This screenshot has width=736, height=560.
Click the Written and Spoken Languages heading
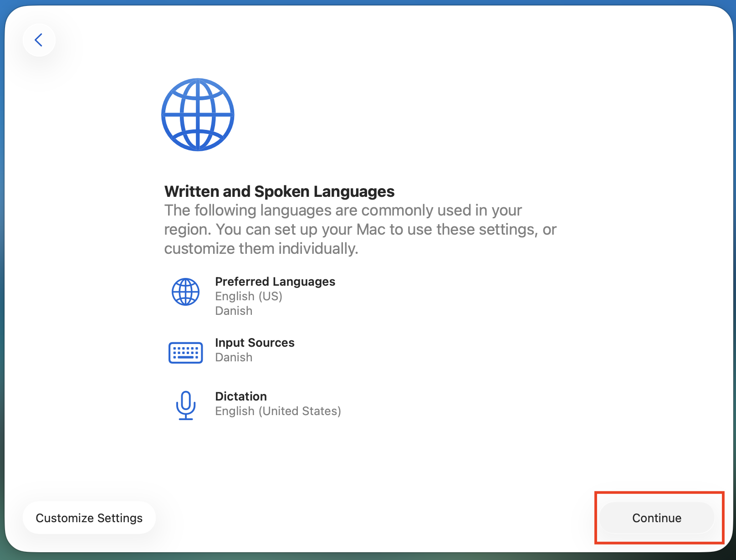(x=279, y=191)
